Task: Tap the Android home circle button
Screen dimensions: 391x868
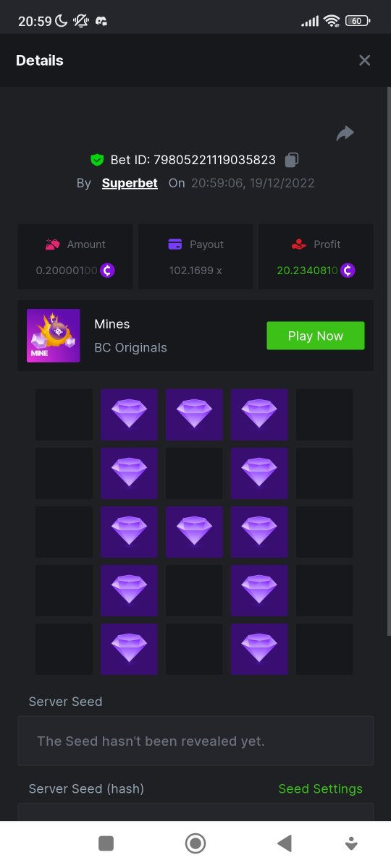Action: pos(195,843)
